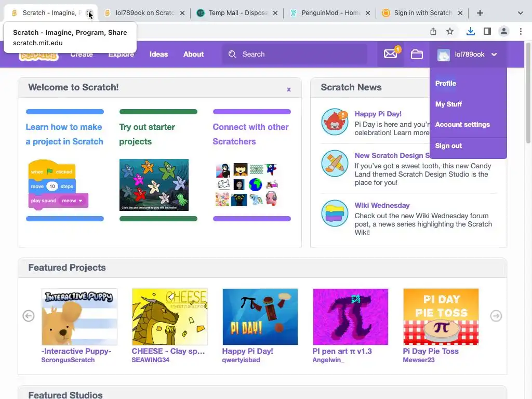Click the lol789ook user avatar
The width and height of the screenshot is (532, 399).
pyautogui.click(x=444, y=55)
